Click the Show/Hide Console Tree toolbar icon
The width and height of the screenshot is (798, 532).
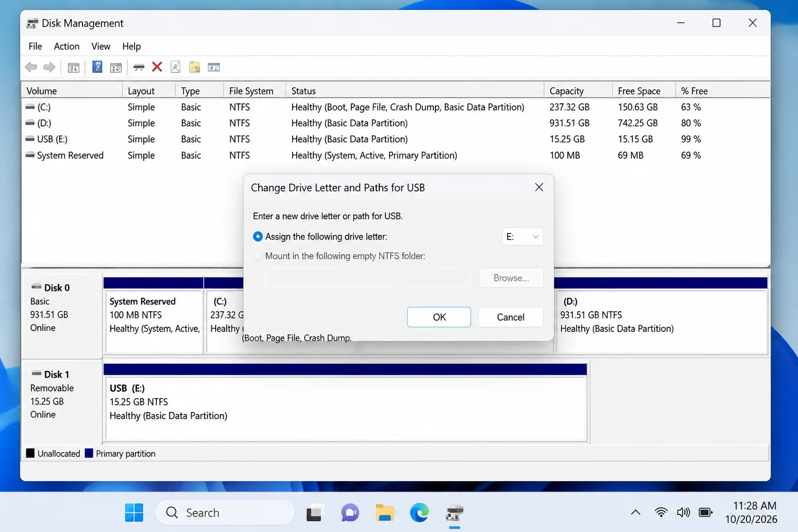click(x=74, y=67)
